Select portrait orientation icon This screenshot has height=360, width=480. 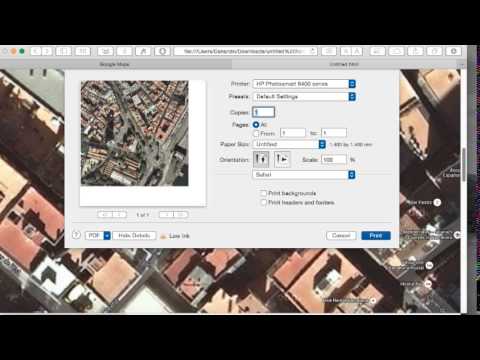(261, 159)
